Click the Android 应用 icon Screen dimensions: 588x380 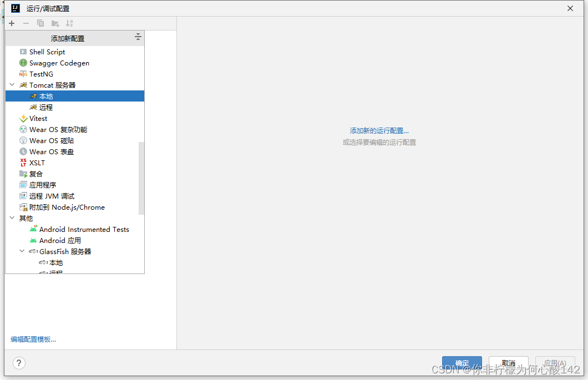[33, 240]
